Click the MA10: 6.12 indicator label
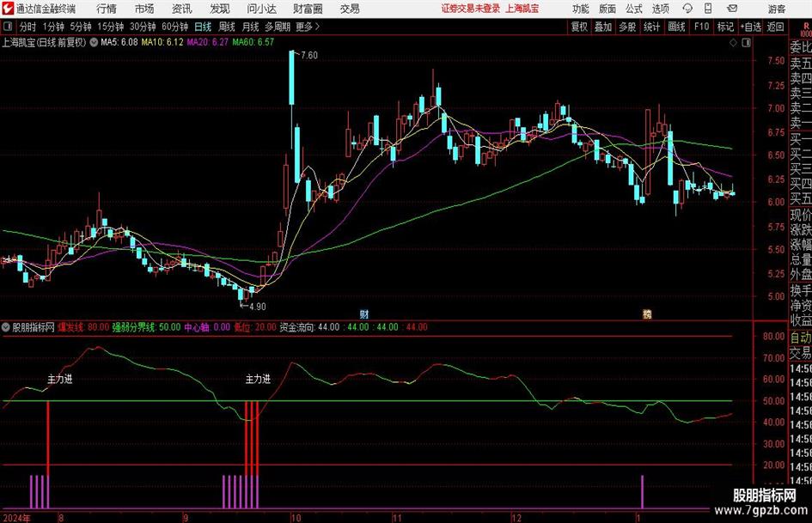The image size is (812, 523). click(162, 42)
